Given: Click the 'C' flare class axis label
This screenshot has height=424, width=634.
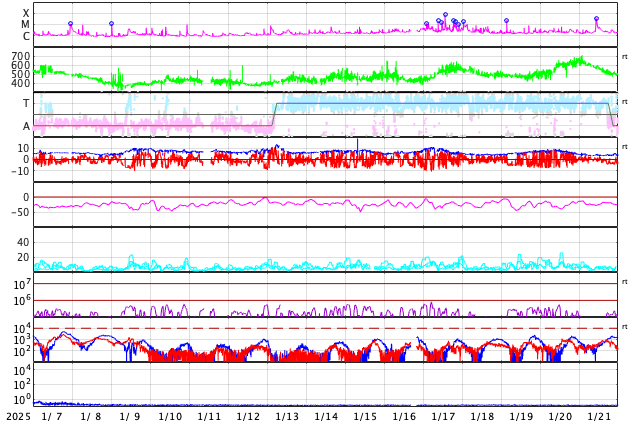Looking at the screenshot, I should coord(26,36).
